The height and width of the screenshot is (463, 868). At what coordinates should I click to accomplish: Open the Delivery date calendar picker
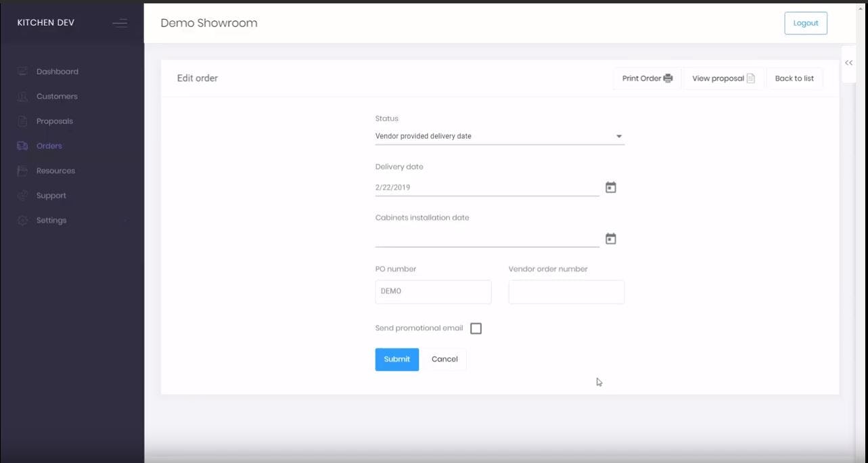pos(610,187)
